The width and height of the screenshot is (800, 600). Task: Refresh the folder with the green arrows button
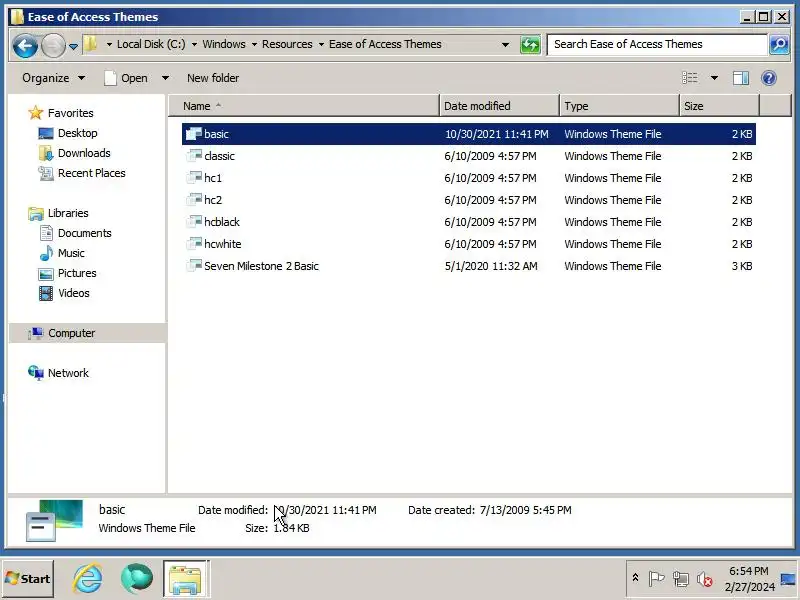pyautogui.click(x=530, y=45)
